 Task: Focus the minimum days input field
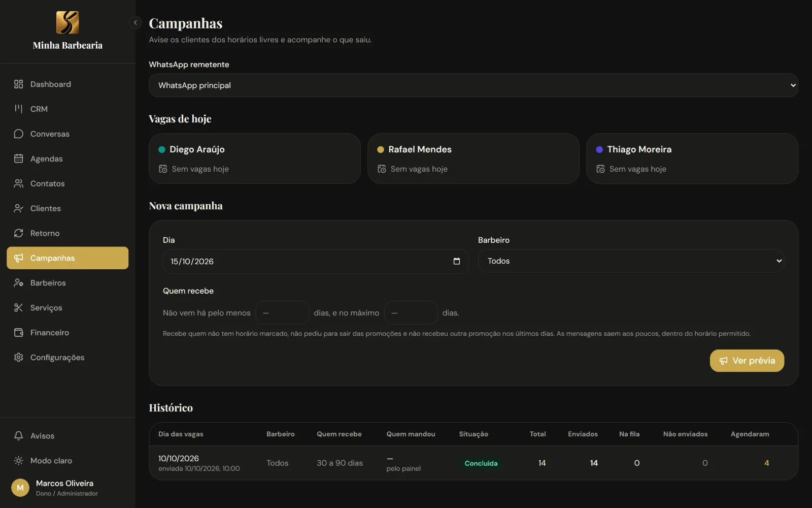tap(283, 313)
